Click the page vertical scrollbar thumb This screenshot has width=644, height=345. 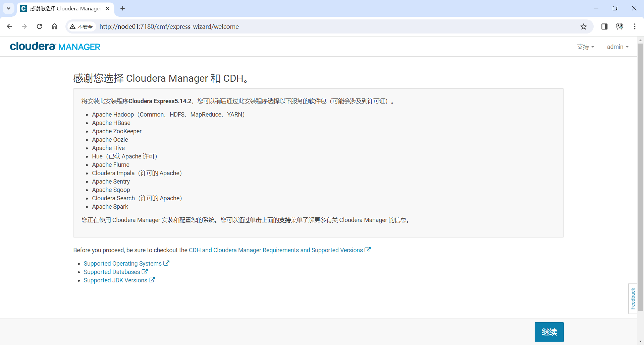(640, 177)
